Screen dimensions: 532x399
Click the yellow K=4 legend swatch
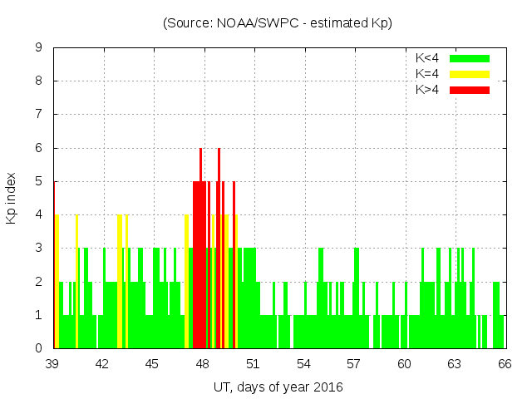click(x=470, y=73)
